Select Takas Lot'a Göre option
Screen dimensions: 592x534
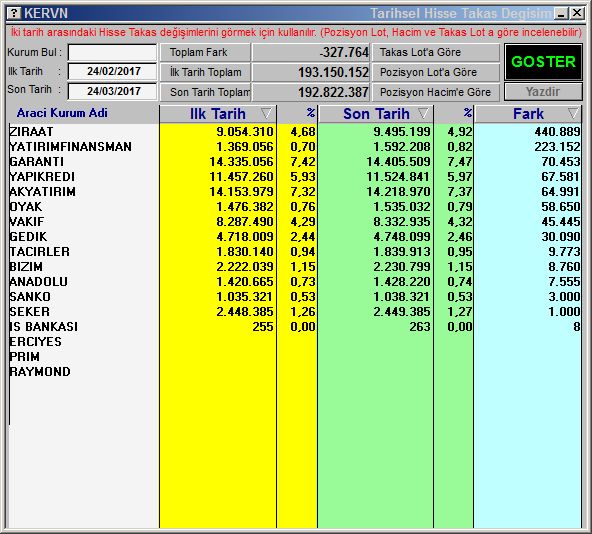coord(436,52)
